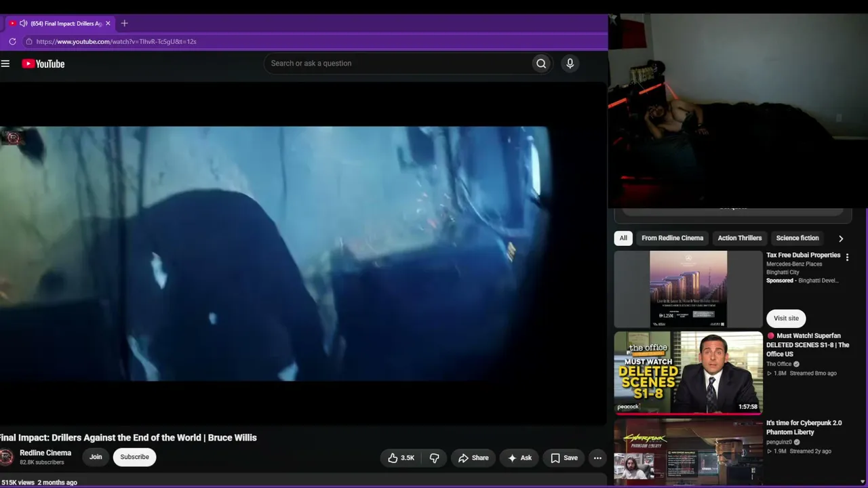The image size is (868, 488).
Task: Open the Redline Cinema channel avatar
Action: tap(6, 457)
